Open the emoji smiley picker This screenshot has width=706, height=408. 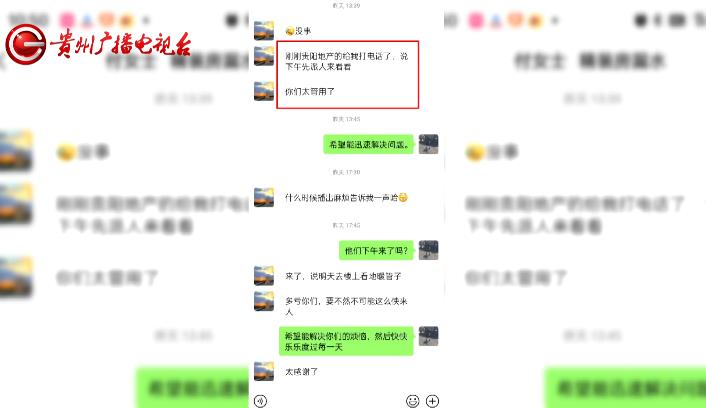point(412,401)
